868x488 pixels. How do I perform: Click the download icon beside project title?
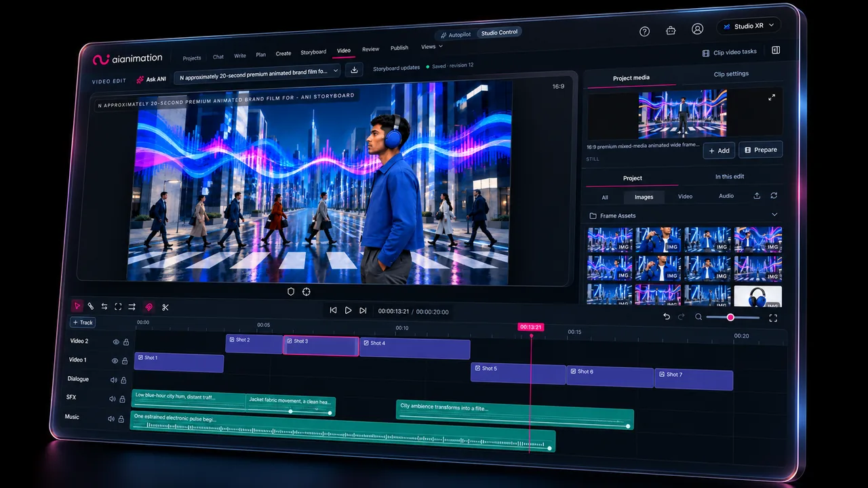pyautogui.click(x=353, y=70)
